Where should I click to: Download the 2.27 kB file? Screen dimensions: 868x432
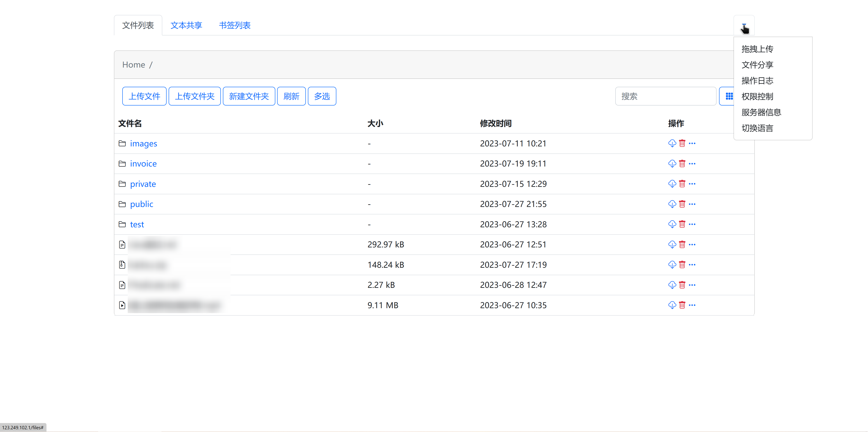pos(672,285)
